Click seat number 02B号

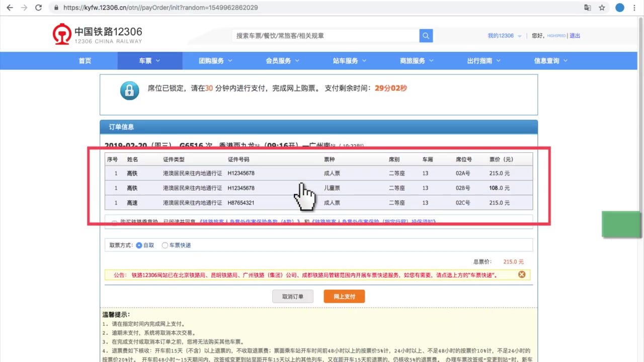pyautogui.click(x=463, y=188)
